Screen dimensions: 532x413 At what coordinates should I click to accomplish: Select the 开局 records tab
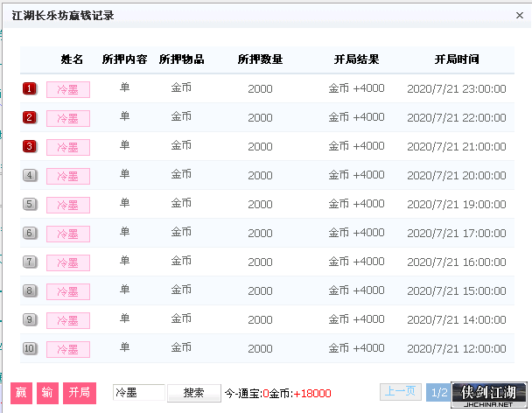[80, 393]
